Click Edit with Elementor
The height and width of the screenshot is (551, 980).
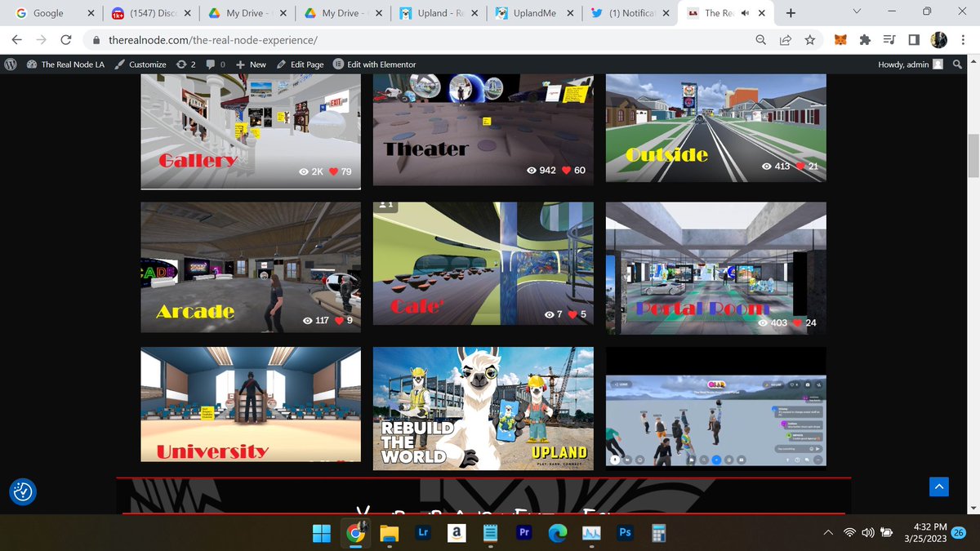point(374,64)
